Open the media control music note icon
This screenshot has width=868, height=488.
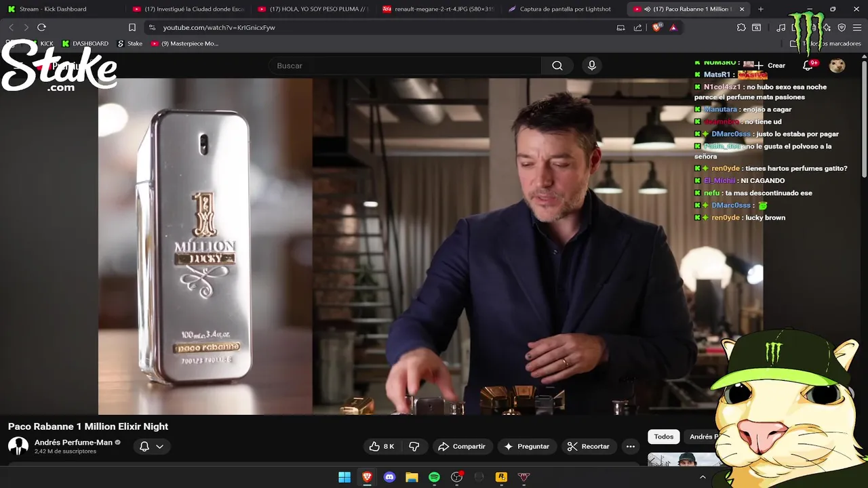781,27
